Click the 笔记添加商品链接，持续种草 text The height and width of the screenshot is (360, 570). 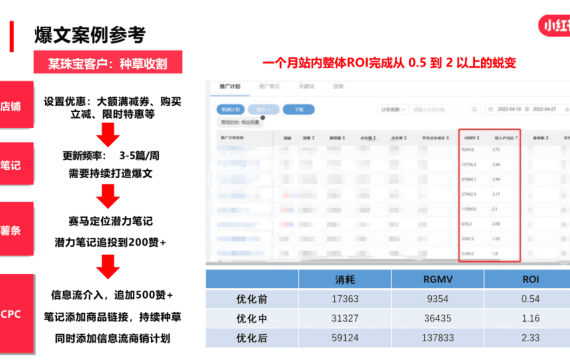point(112,317)
